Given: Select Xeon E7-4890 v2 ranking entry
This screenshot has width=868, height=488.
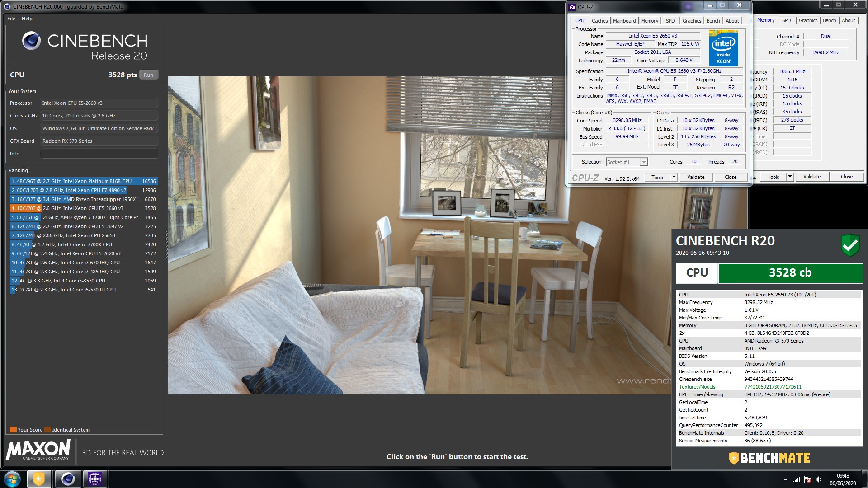Looking at the screenshot, I should (84, 190).
